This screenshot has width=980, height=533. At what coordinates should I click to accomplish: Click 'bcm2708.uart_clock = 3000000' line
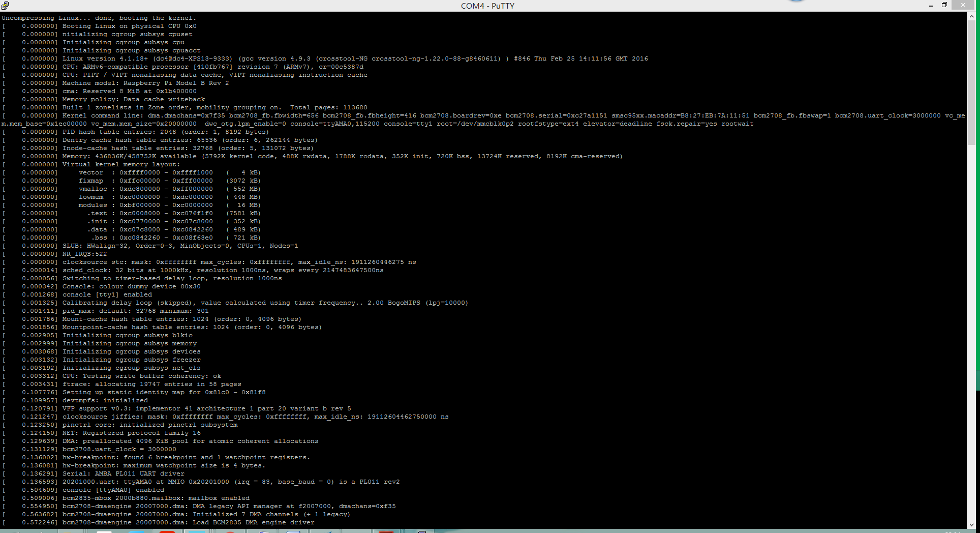click(x=119, y=449)
